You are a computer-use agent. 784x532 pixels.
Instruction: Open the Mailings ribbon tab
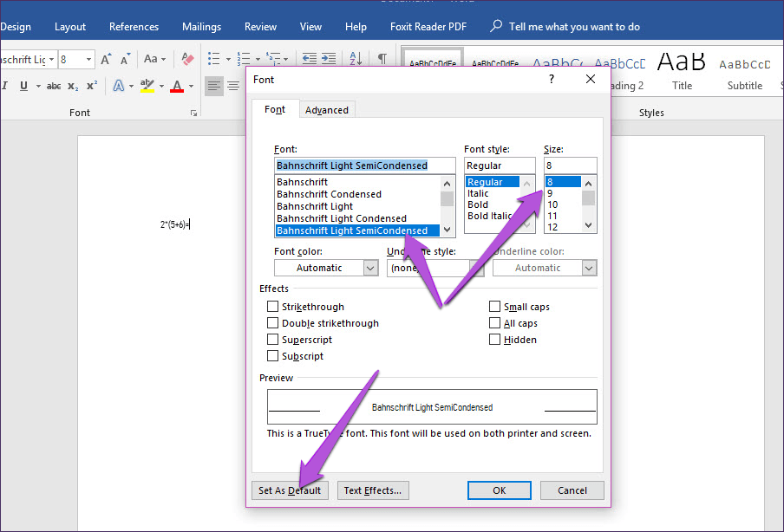pyautogui.click(x=201, y=27)
